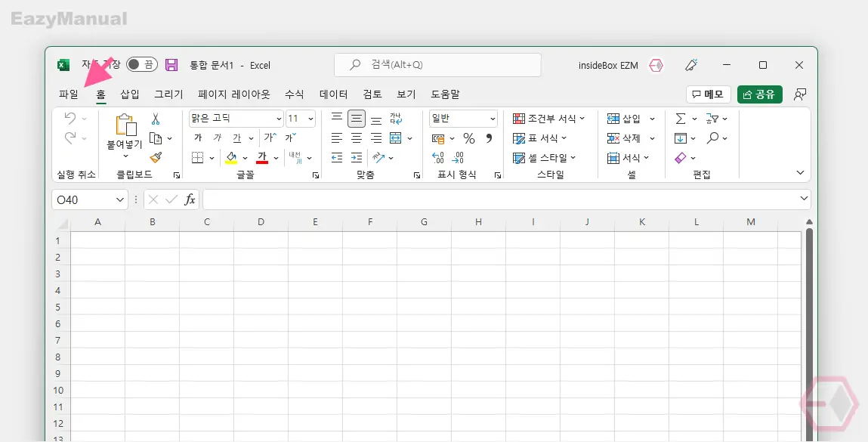Increase font size with larger 가 icon
This screenshot has height=442, width=868.
[x=270, y=138]
